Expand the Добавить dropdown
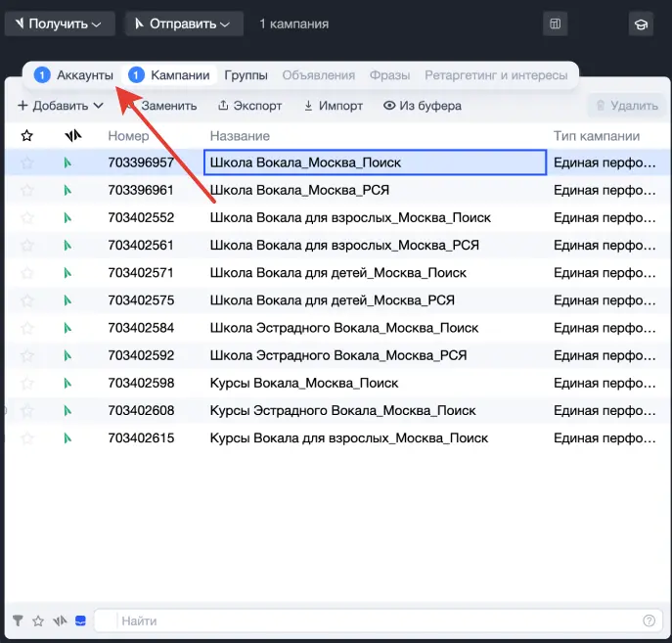This screenshot has height=643, width=672. (61, 106)
